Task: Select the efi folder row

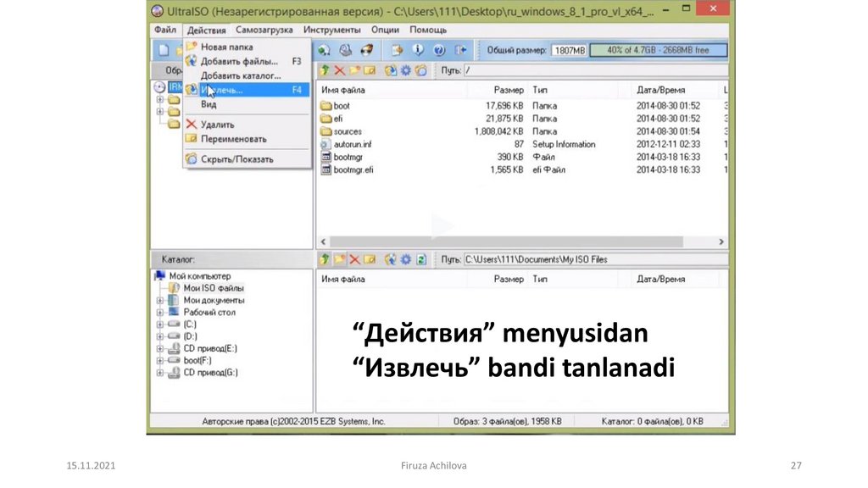Action: tap(521, 119)
